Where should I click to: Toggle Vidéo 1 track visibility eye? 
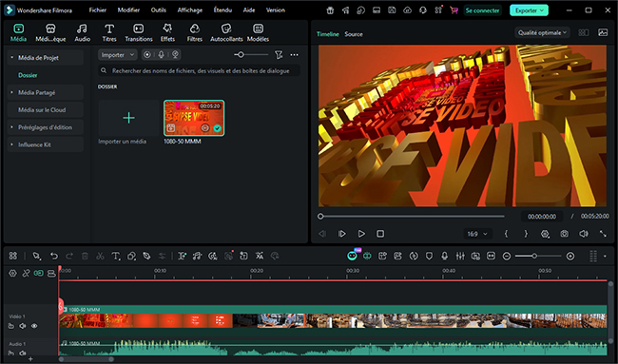click(34, 326)
